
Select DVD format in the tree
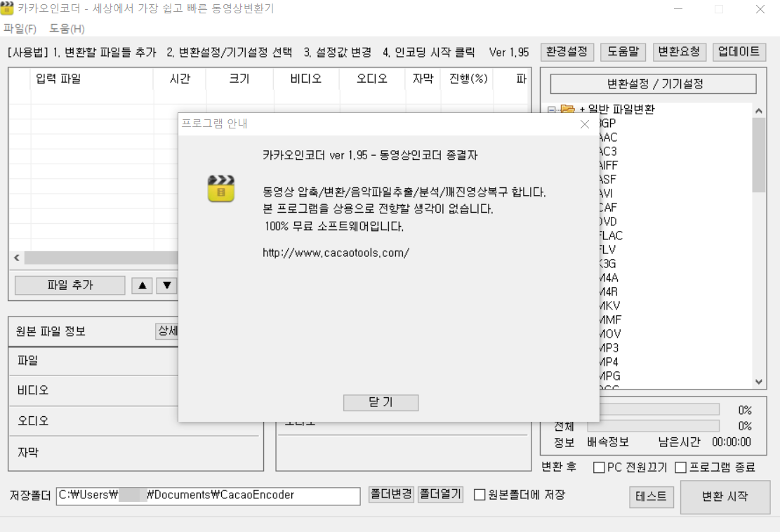[608, 222]
